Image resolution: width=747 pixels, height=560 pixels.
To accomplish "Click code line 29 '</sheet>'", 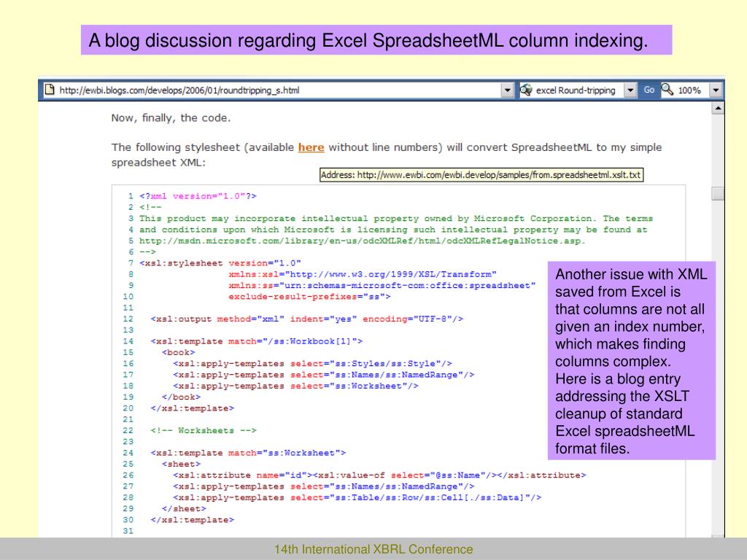I will click(x=184, y=508).
